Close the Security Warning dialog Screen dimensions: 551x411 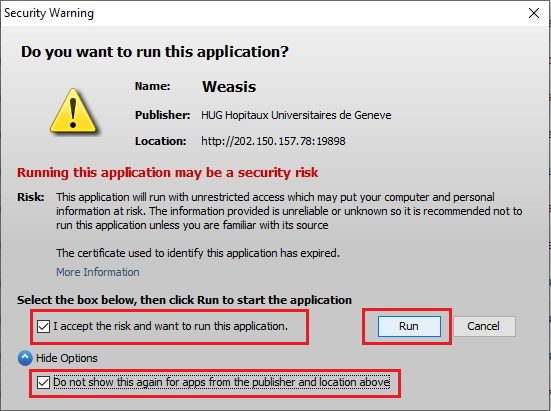point(534,13)
